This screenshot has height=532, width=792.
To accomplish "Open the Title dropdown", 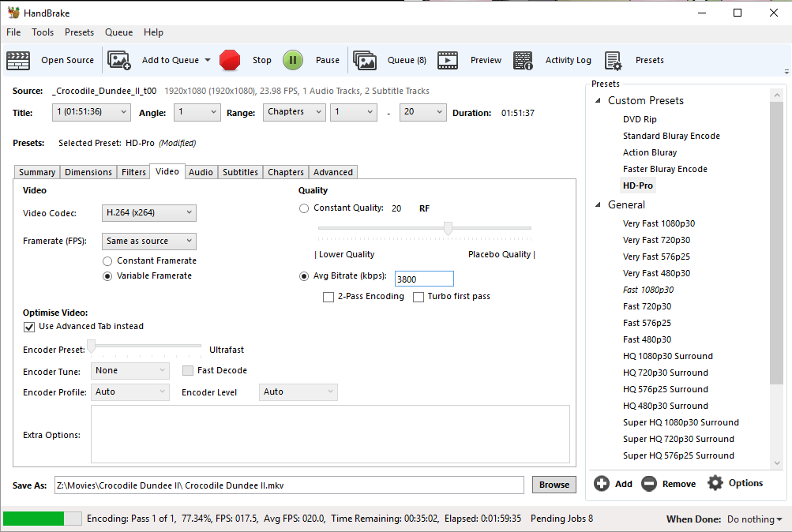I will (x=92, y=112).
